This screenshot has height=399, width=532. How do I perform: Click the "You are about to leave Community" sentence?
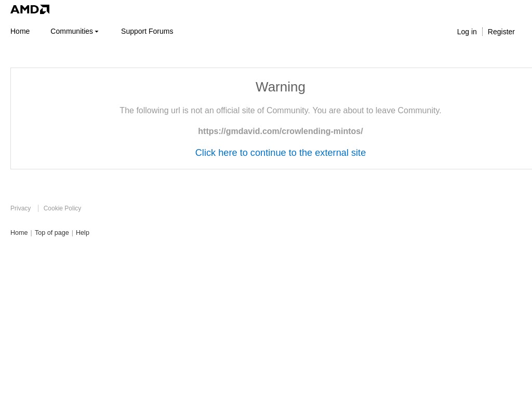(x=377, y=110)
